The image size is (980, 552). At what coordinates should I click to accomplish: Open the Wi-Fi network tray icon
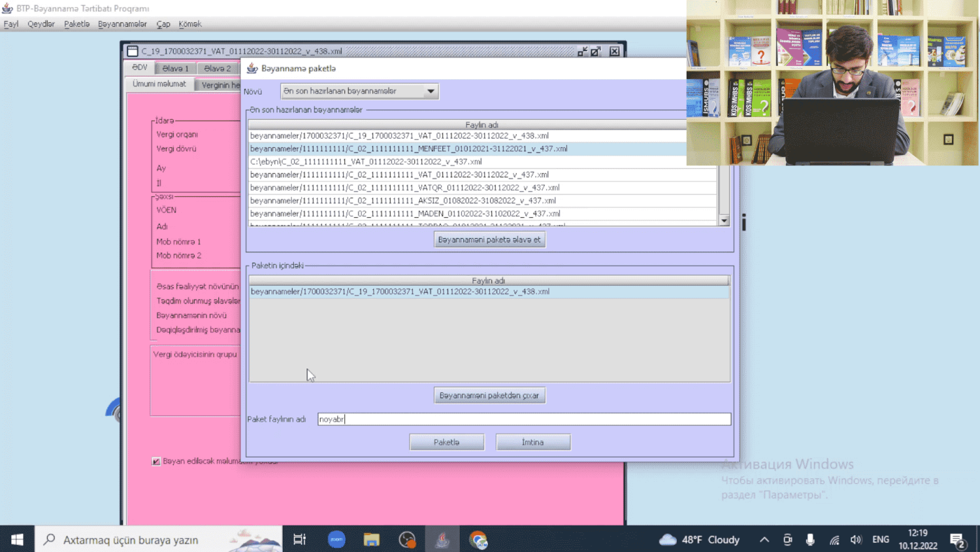pos(834,539)
